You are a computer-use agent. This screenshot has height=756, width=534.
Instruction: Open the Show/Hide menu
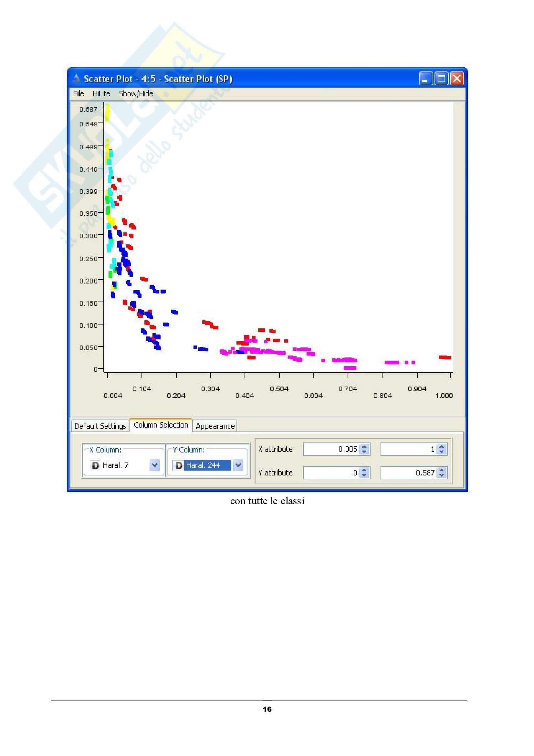pos(136,94)
